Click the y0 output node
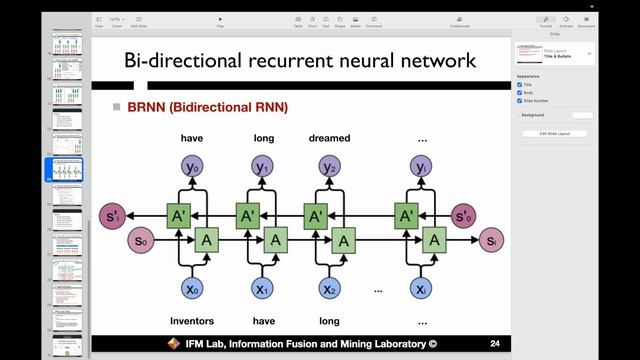This screenshot has width=640, height=360. click(192, 166)
